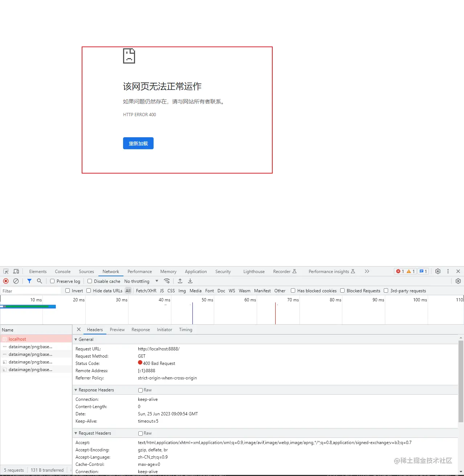Switch to the Elements tab
The height and width of the screenshot is (476, 464).
click(38, 272)
